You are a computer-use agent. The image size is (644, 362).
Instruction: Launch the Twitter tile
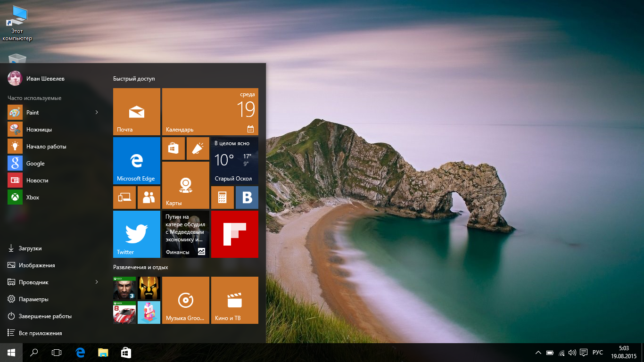137,234
